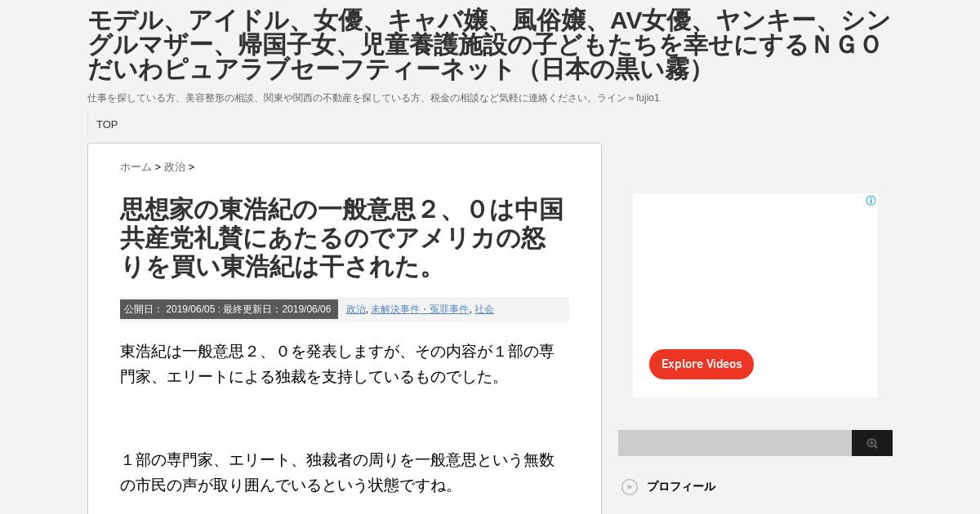Screen dimensions: 980x514
Task: Click the blog site title heading
Action: [x=488, y=45]
